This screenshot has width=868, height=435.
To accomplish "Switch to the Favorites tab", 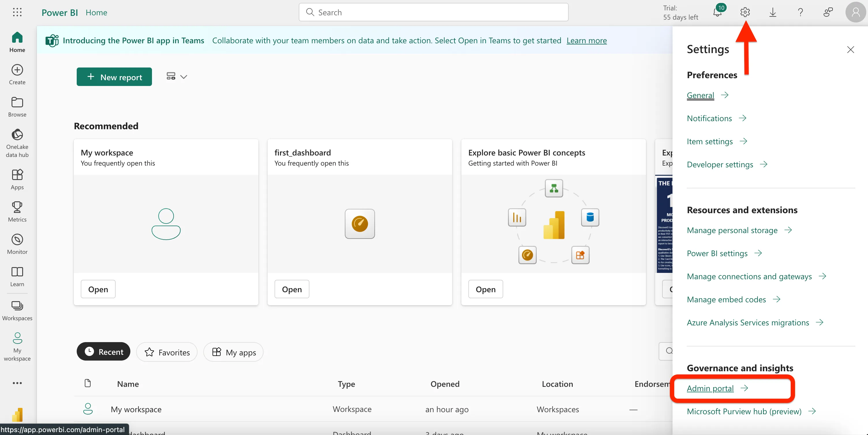I will pos(167,352).
